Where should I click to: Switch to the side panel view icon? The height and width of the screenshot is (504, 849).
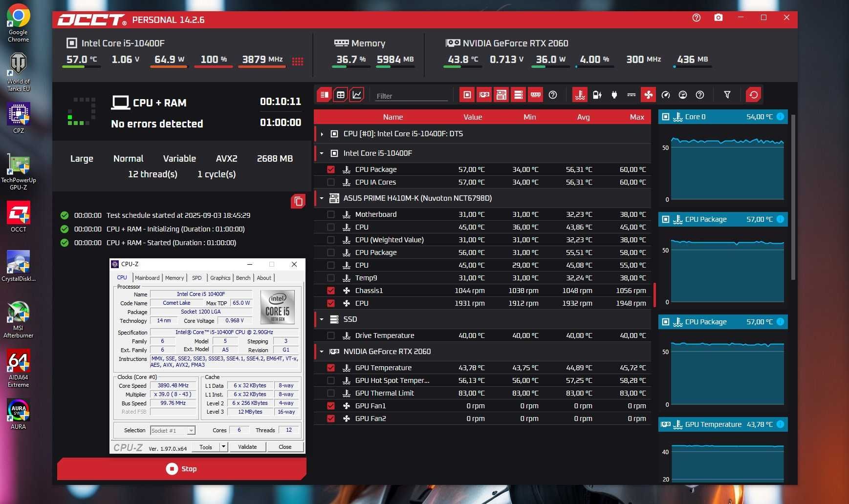324,95
